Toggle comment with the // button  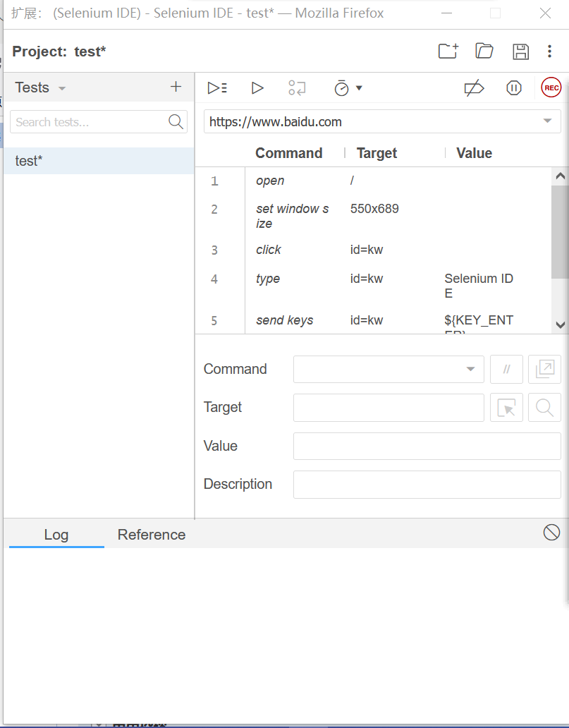pos(506,369)
